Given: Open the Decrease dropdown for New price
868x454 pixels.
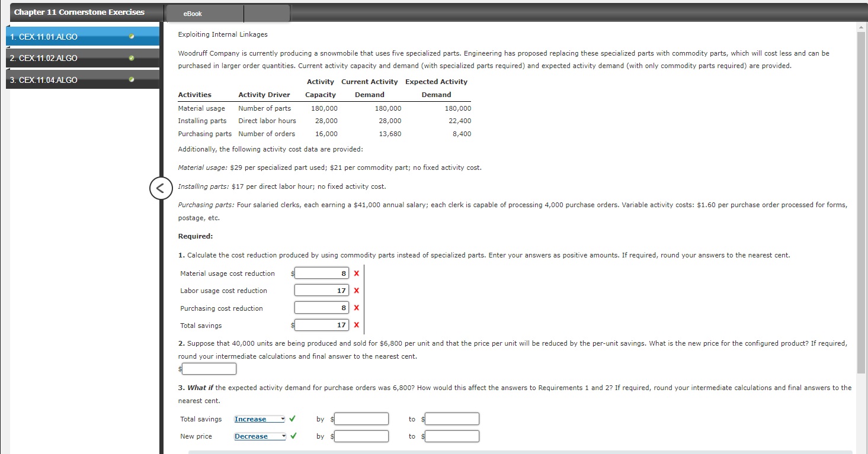Looking at the screenshot, I should pyautogui.click(x=259, y=436).
